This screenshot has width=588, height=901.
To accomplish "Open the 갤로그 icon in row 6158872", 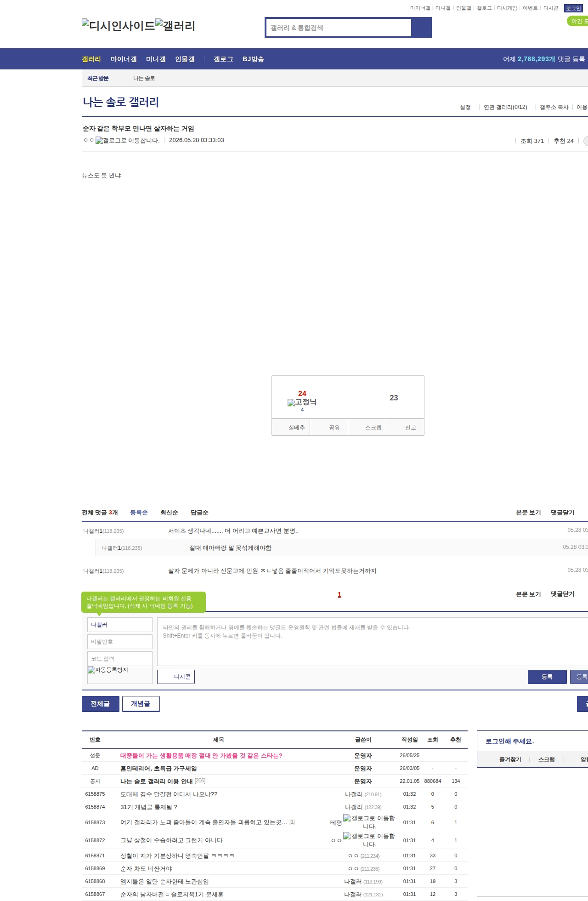I will click(x=369, y=840).
